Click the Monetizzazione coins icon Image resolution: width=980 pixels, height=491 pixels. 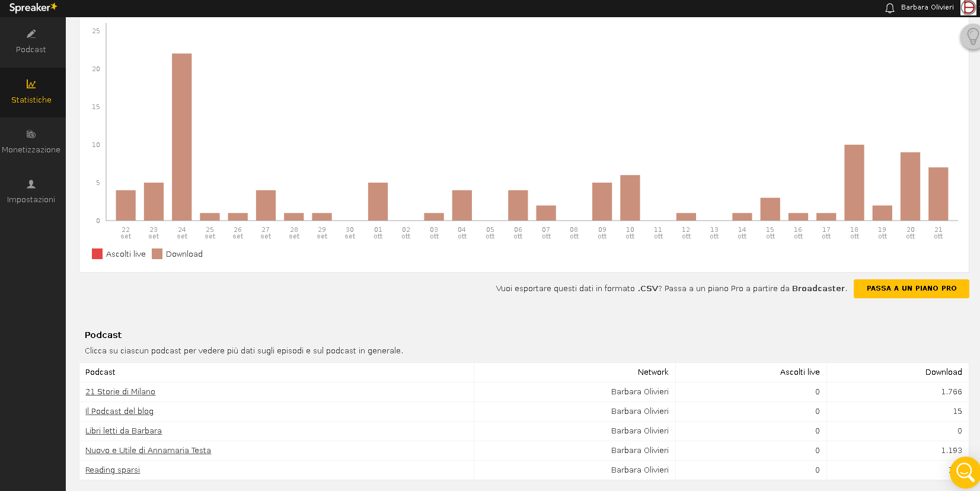[x=31, y=135]
